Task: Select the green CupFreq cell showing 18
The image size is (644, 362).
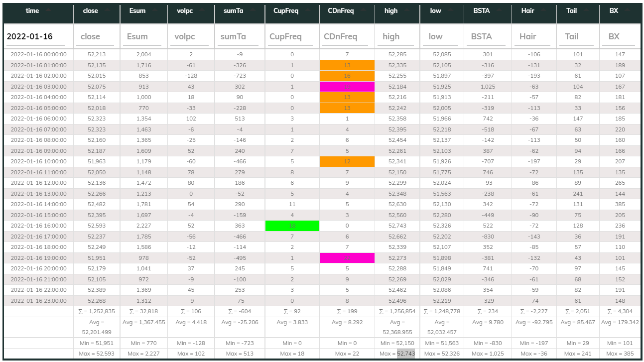Action: (x=292, y=226)
